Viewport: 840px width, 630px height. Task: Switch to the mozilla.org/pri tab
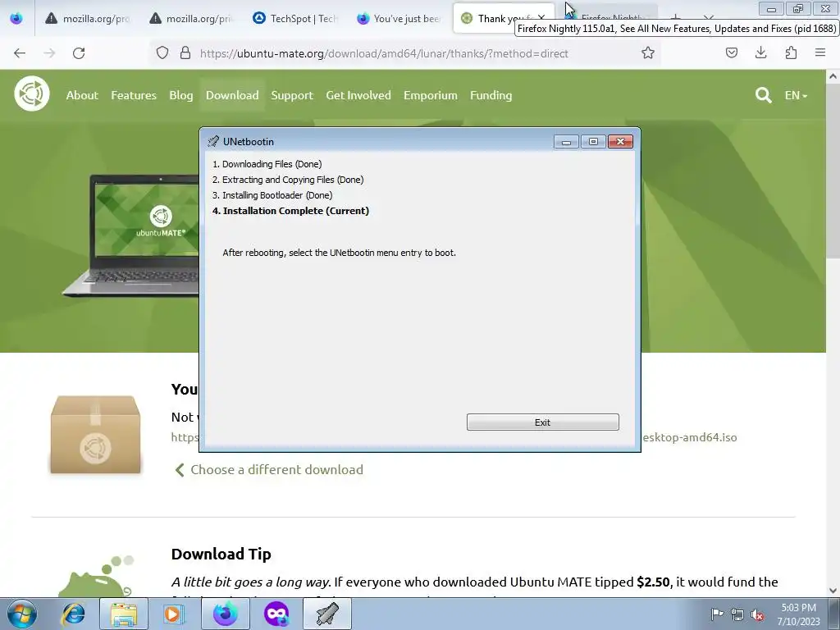(190, 18)
